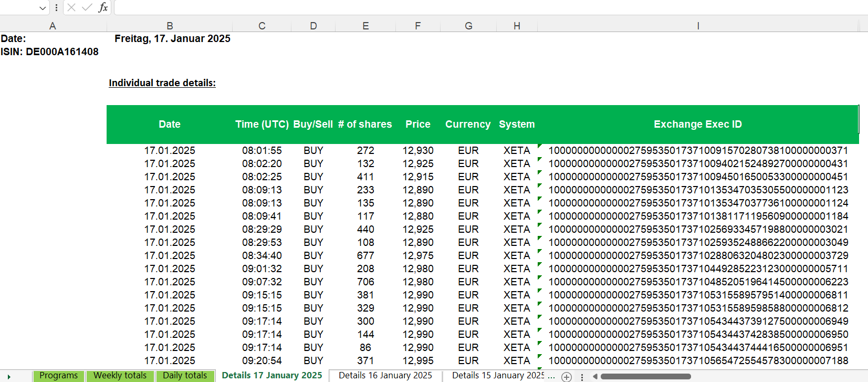The height and width of the screenshot is (382, 868).
Task: Open the Weekly totals sheet tab
Action: pyautogui.click(x=120, y=376)
